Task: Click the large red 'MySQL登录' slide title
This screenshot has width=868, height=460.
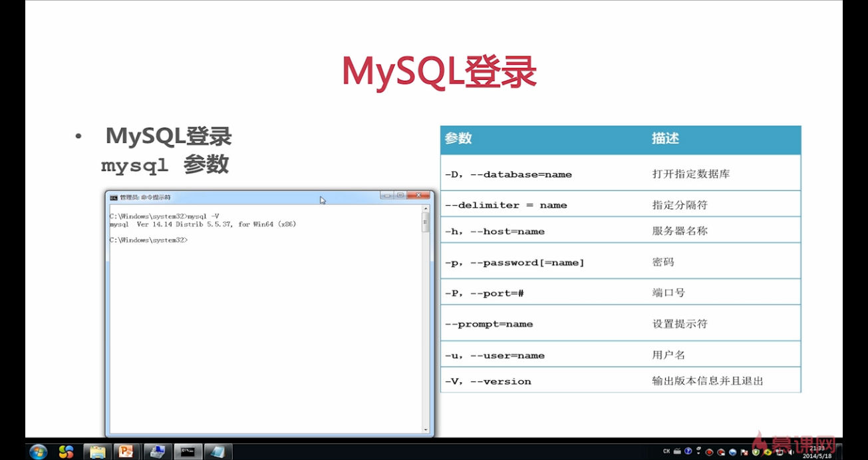Action: coord(439,72)
